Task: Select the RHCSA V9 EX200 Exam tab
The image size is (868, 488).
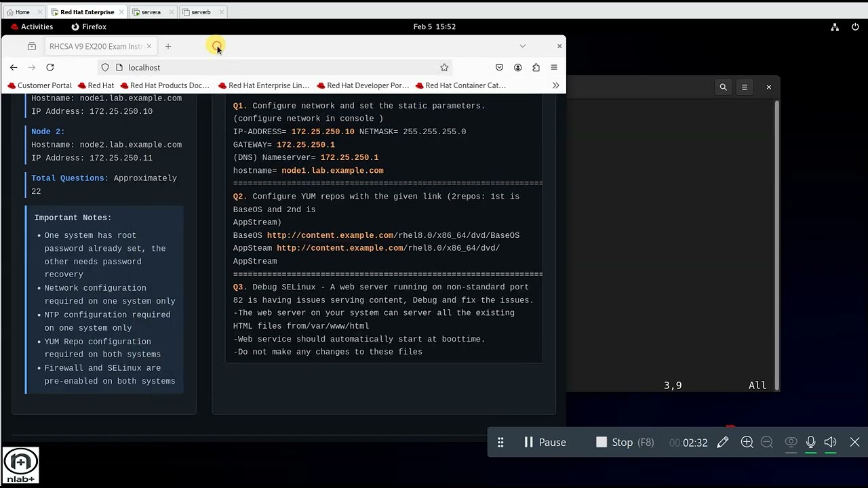Action: pyautogui.click(x=100, y=46)
